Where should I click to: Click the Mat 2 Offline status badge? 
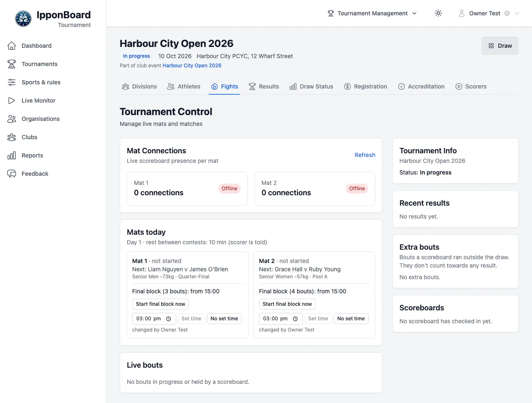click(x=357, y=189)
